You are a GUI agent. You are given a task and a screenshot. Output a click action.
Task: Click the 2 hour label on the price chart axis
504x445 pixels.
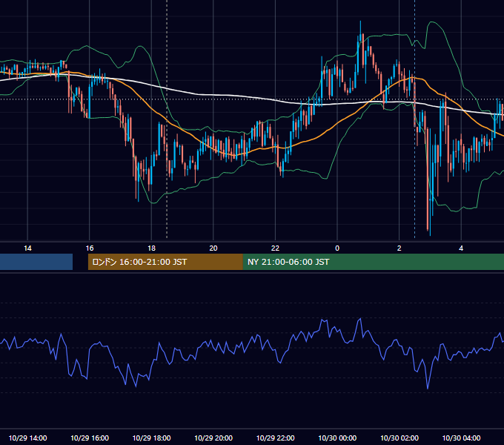(399, 248)
